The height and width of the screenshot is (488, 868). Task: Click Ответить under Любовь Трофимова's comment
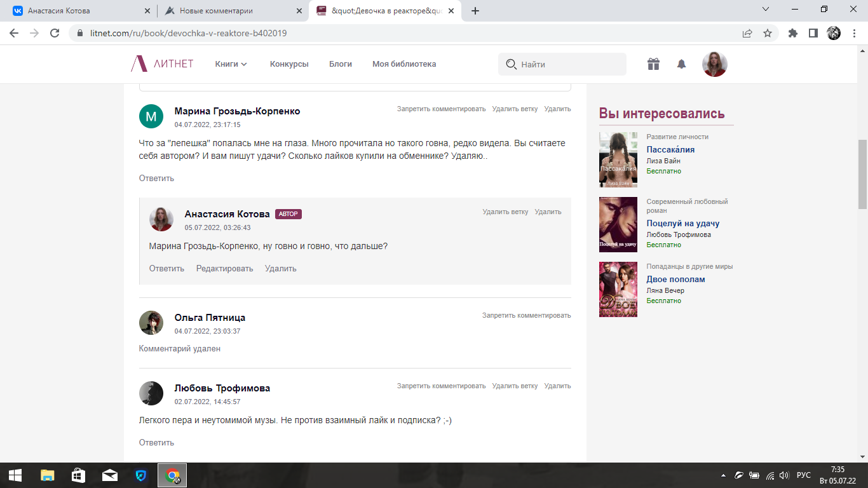tap(156, 443)
